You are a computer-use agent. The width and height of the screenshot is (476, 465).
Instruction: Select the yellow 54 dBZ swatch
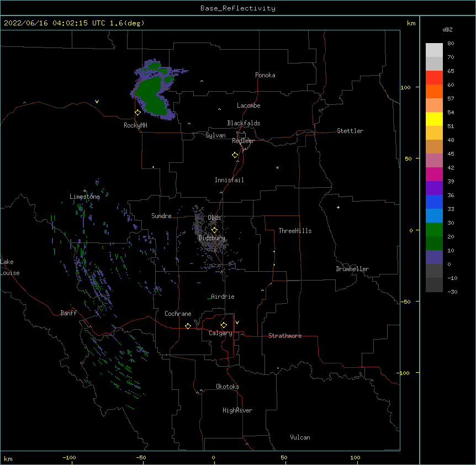(434, 119)
